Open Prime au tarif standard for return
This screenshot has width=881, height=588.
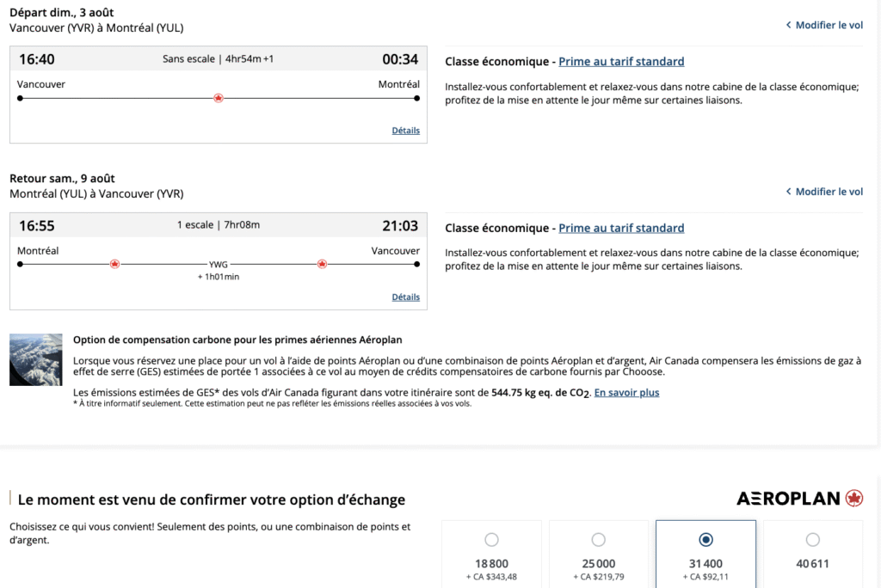click(x=621, y=229)
